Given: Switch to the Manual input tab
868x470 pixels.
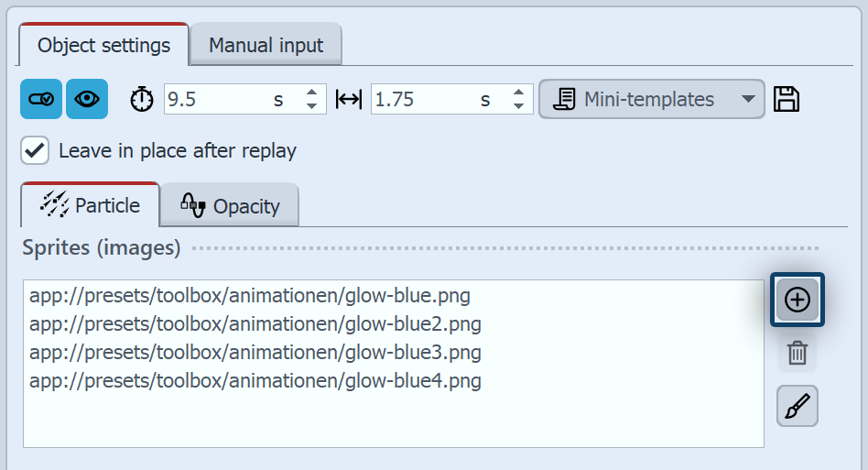Looking at the screenshot, I should coord(266,45).
